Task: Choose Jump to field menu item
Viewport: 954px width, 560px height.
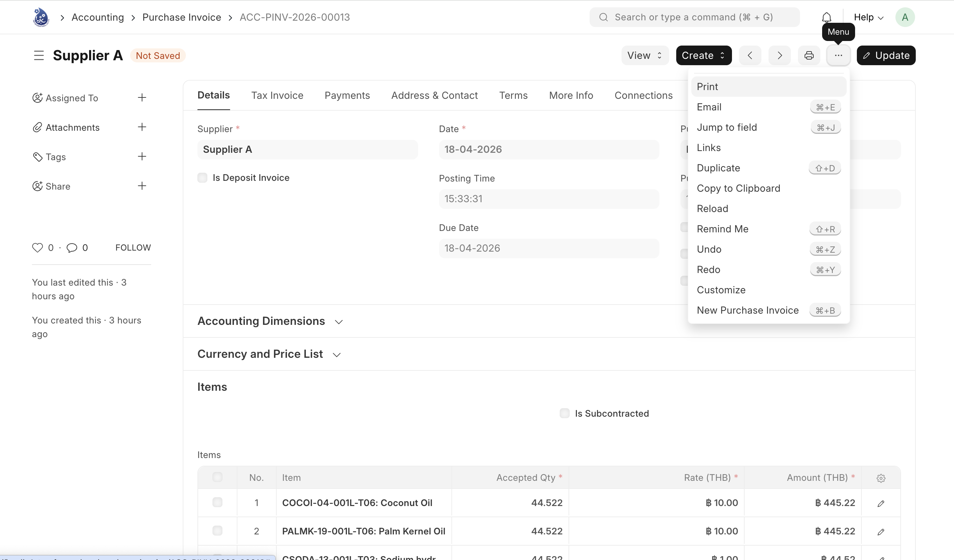Action: pos(768,128)
